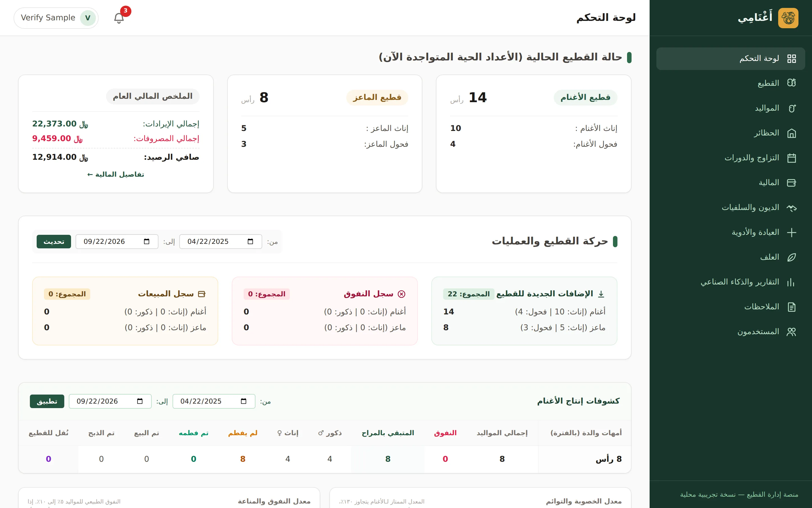Open the Verify Sample user menu
The image size is (812, 508).
coord(56,18)
